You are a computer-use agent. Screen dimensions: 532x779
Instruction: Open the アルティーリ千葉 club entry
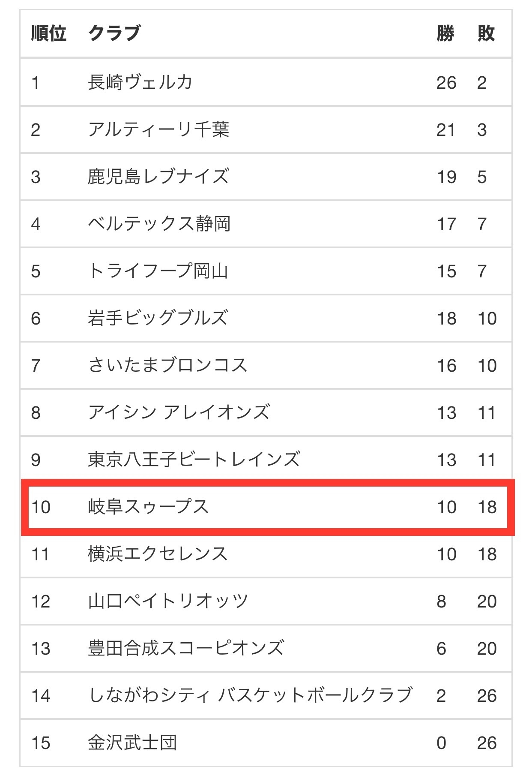pyautogui.click(x=159, y=129)
